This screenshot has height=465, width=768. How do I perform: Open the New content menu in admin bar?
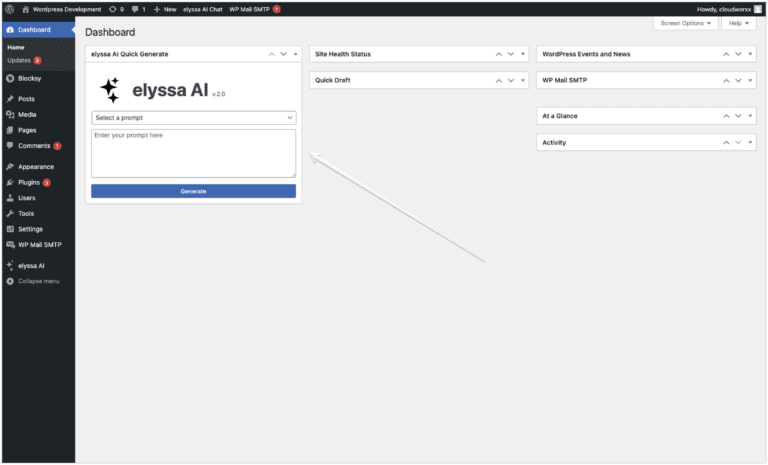(x=165, y=9)
